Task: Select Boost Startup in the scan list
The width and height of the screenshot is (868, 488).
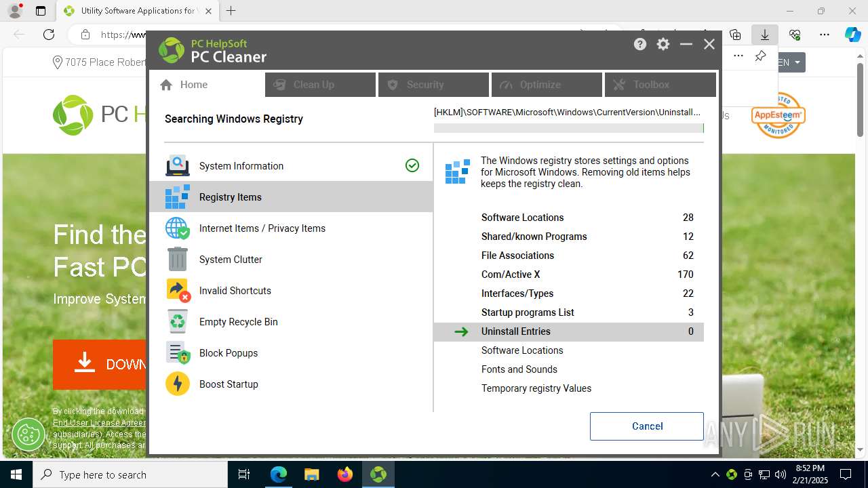Action: pyautogui.click(x=291, y=384)
